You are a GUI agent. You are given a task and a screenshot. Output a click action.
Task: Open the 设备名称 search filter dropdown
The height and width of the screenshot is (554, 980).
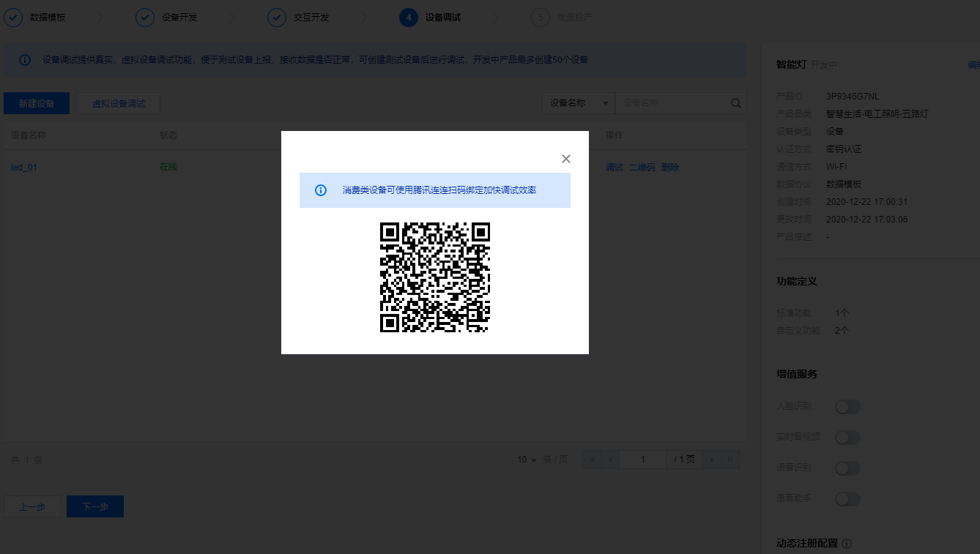[x=579, y=103]
